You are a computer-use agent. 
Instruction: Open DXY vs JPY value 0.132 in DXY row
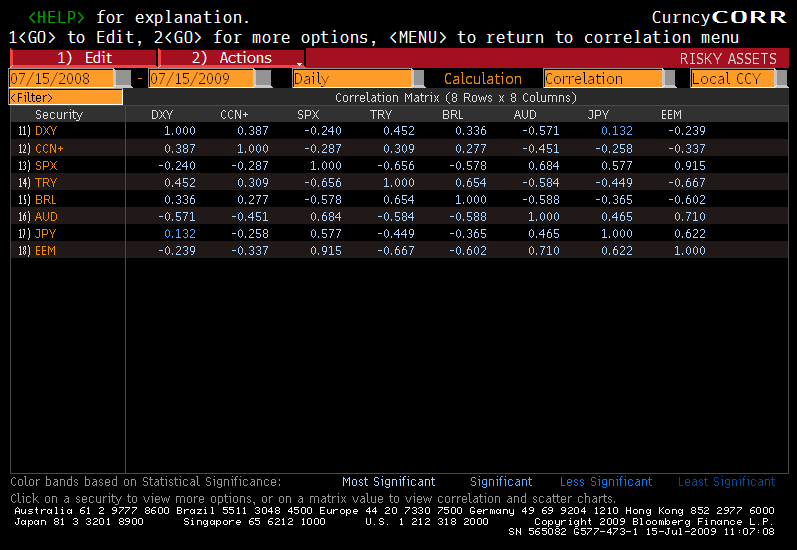coord(617,131)
